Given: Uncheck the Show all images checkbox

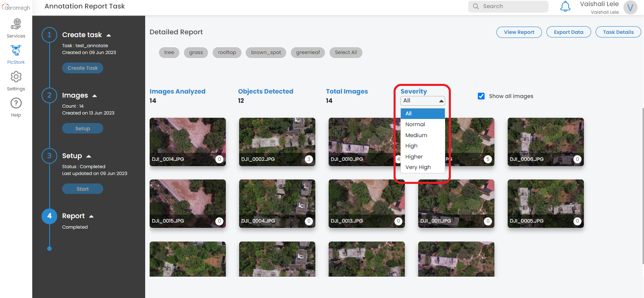Looking at the screenshot, I should pyautogui.click(x=481, y=96).
